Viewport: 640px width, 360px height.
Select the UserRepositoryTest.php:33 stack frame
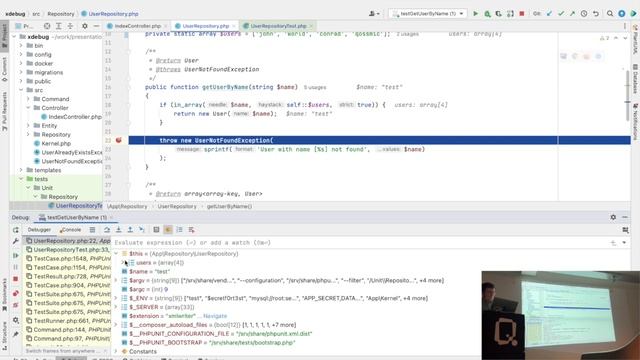click(68, 249)
